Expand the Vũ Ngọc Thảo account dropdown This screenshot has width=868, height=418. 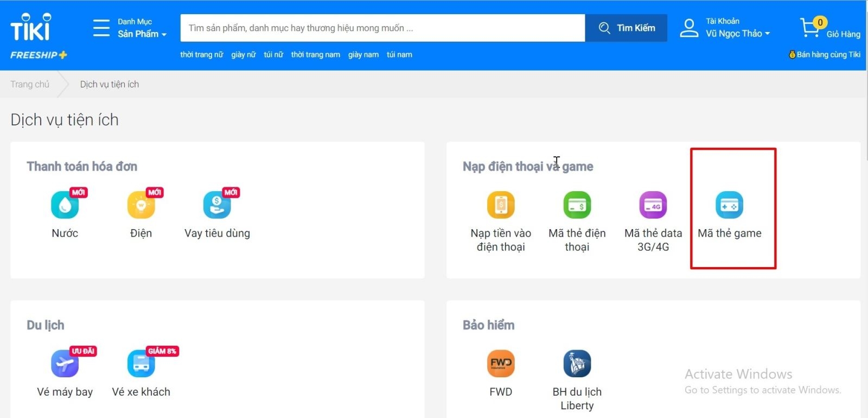pyautogui.click(x=738, y=34)
